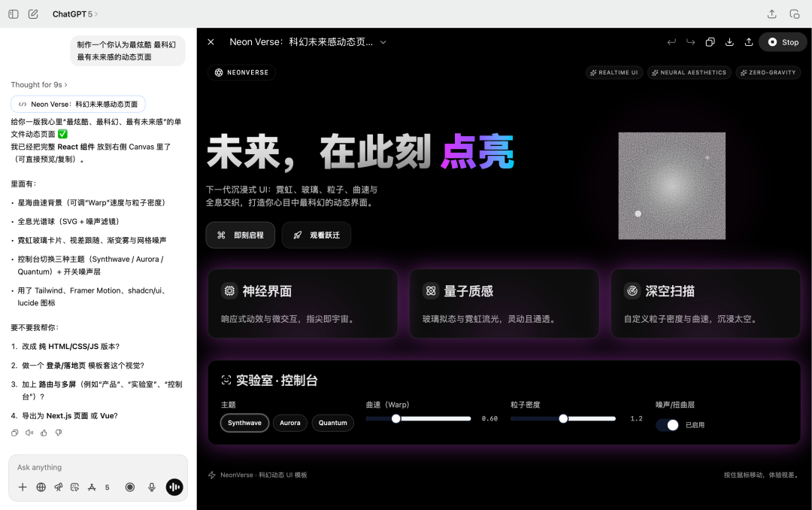
Task: Click the 粒子密度 slider handle
Action: 563,419
